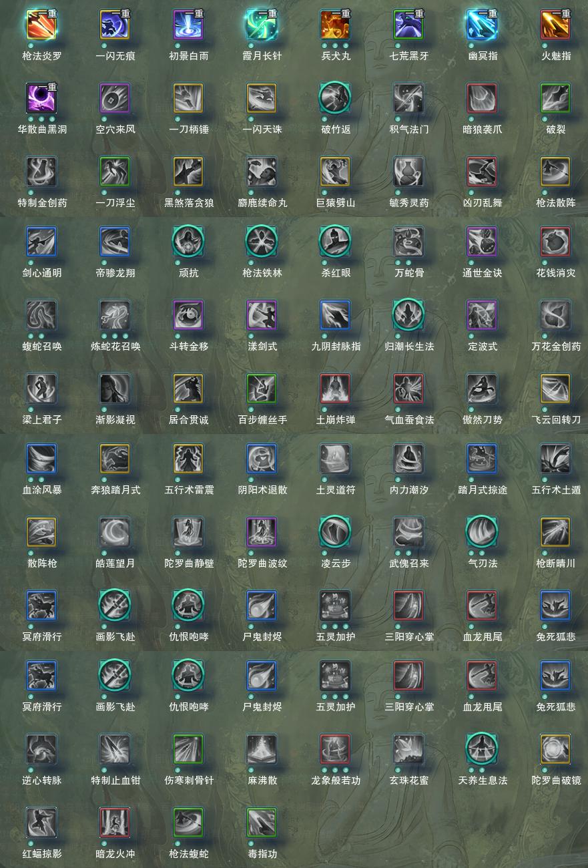Click the 陀罗曲破镜 gold-framed icon
The width and height of the screenshot is (588, 868).
point(555,750)
